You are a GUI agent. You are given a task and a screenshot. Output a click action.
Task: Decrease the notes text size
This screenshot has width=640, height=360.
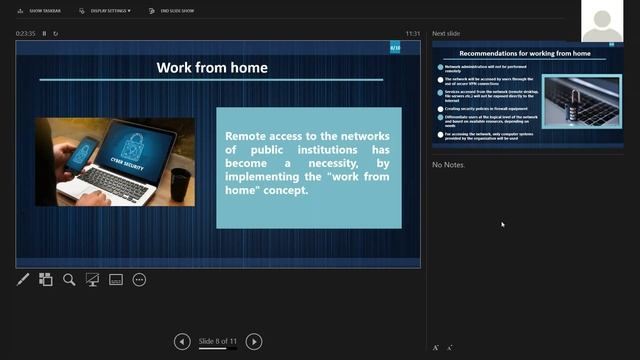coord(449,348)
